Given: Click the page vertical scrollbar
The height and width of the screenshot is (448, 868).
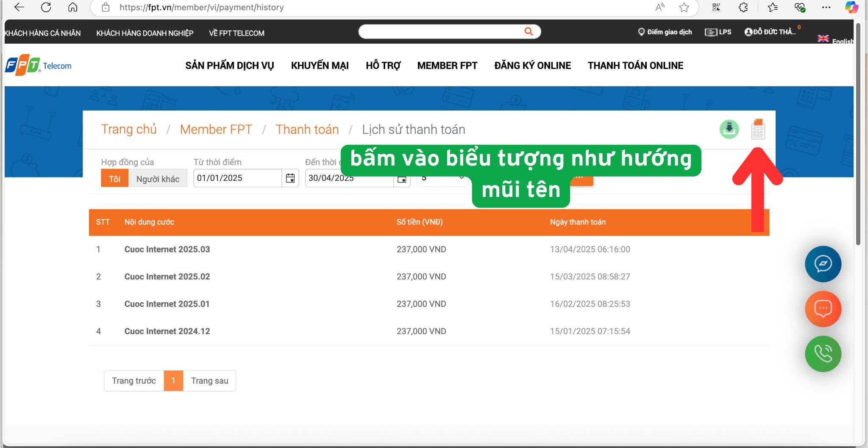Looking at the screenshot, I should pos(858,133).
